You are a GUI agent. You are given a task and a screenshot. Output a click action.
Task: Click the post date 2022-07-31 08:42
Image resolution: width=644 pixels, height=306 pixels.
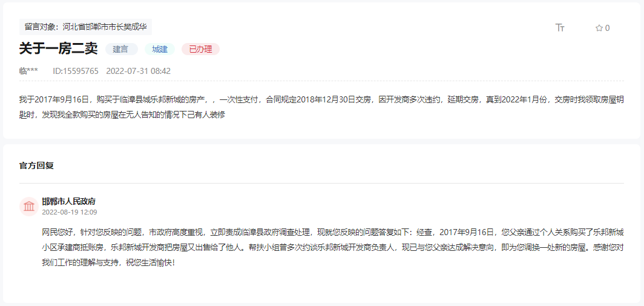click(x=139, y=71)
